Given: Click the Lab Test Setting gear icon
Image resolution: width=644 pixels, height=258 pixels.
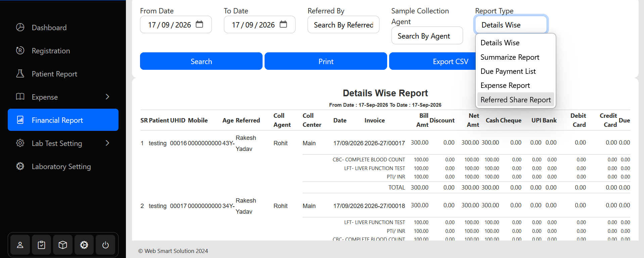Looking at the screenshot, I should tap(20, 143).
